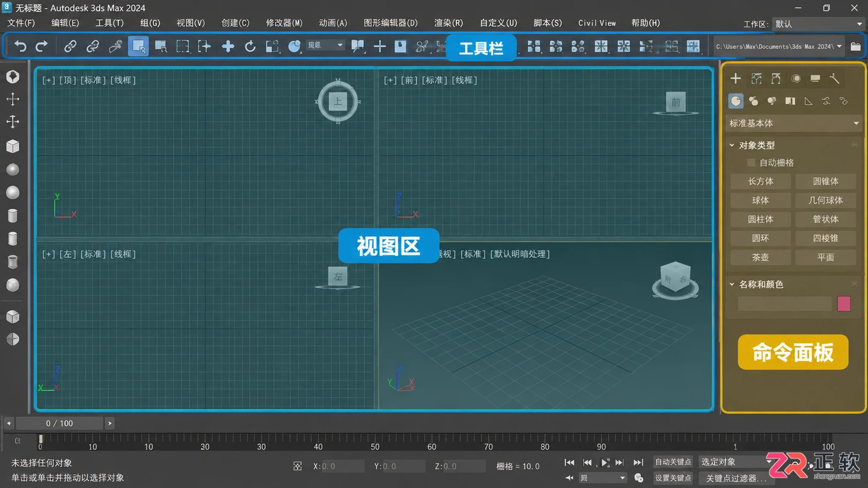Click the Redo arrow in the toolbar

(42, 46)
